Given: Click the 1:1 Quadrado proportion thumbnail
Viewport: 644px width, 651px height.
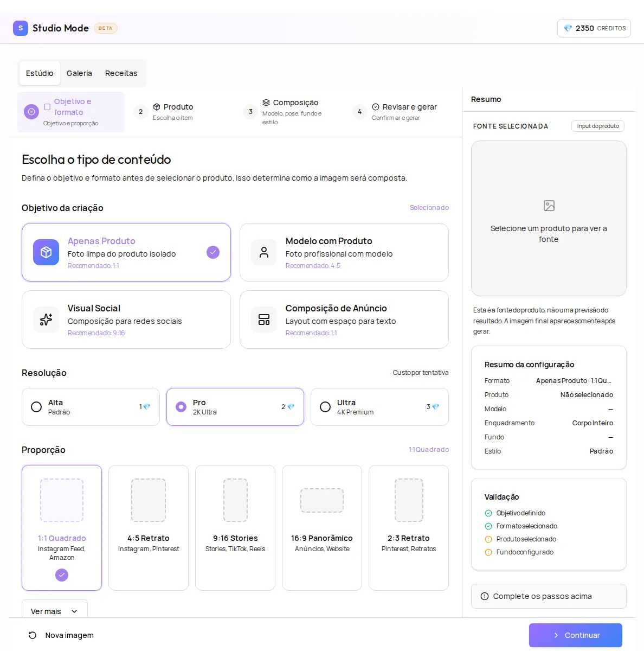Looking at the screenshot, I should 62,500.
